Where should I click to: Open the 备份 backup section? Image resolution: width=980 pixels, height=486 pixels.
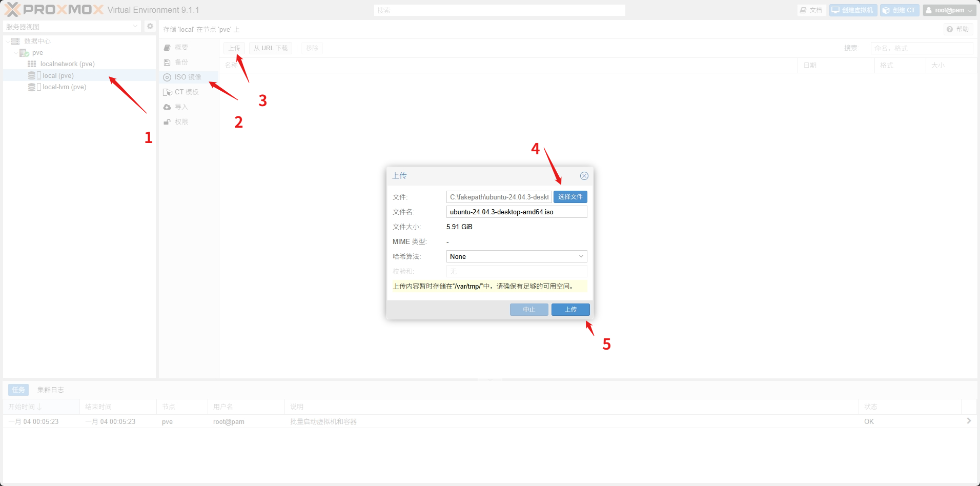point(181,62)
